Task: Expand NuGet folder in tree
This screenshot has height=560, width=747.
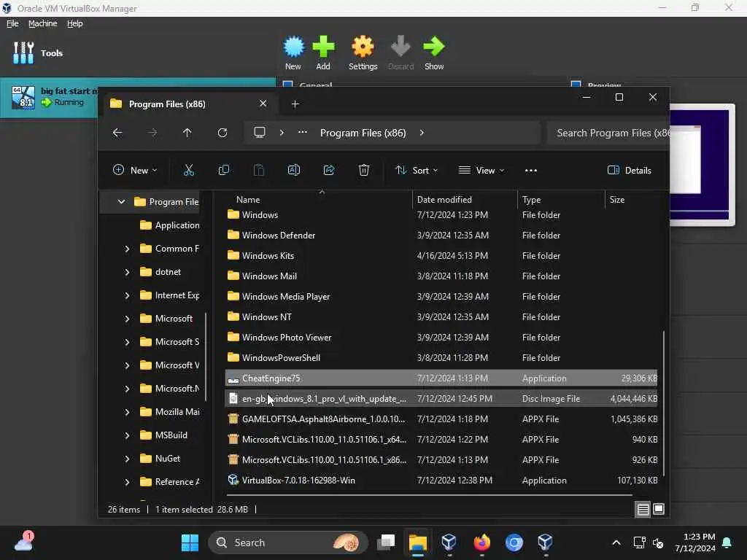Action: 127,459
